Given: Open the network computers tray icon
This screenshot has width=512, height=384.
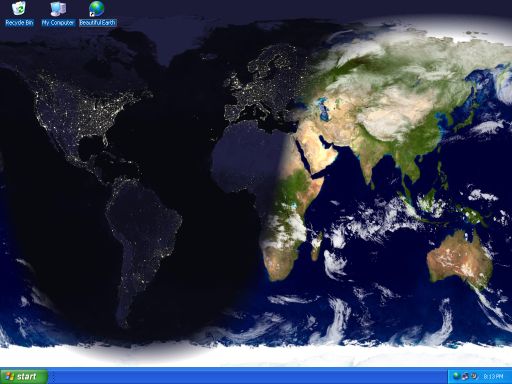Looking at the screenshot, I should coord(465,376).
